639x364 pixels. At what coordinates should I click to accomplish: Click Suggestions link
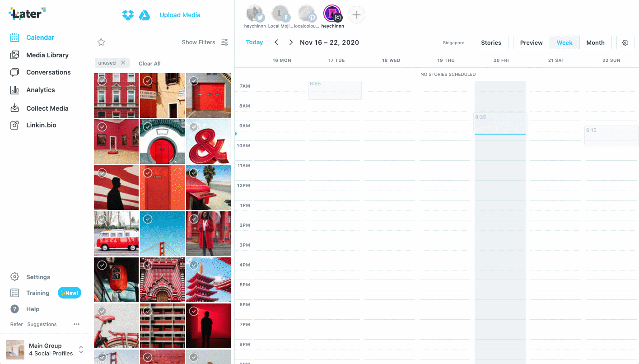tap(42, 324)
